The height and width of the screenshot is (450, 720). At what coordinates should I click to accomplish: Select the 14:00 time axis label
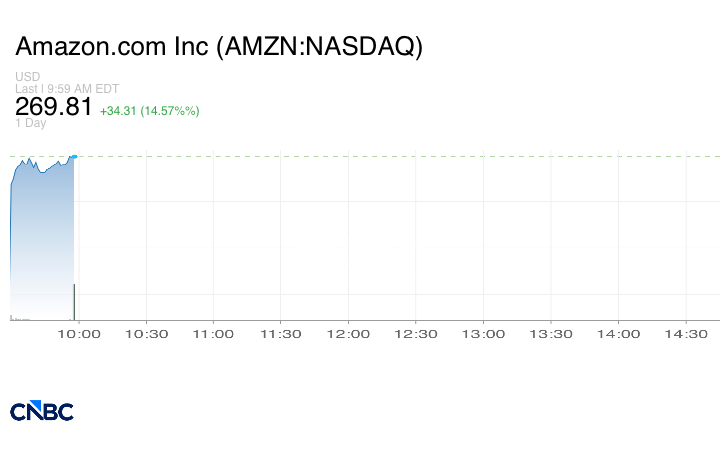click(x=618, y=334)
